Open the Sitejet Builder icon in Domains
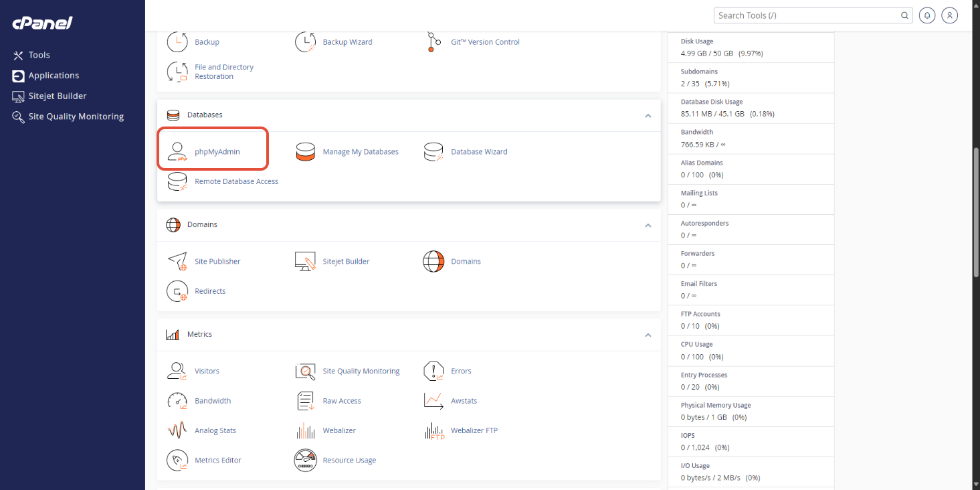This screenshot has height=490, width=980. [306, 261]
